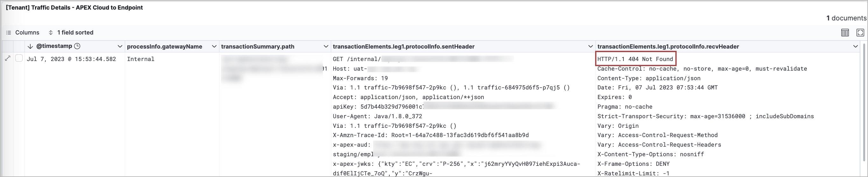Expand the sentHeader column actions chevron

pos(590,46)
